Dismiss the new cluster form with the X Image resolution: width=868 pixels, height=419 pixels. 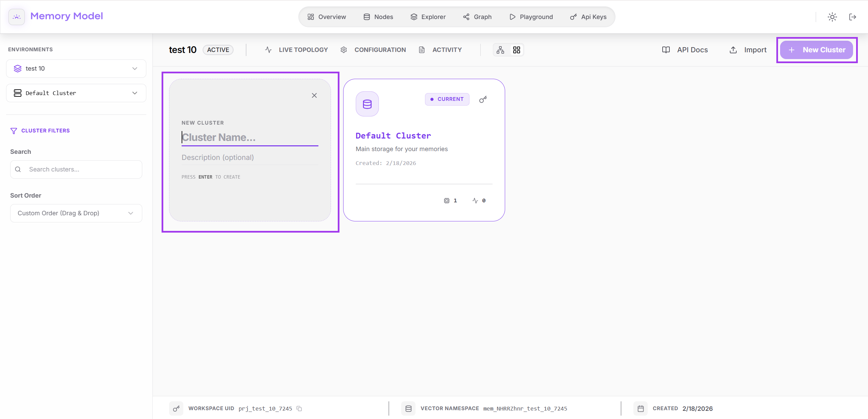click(314, 95)
